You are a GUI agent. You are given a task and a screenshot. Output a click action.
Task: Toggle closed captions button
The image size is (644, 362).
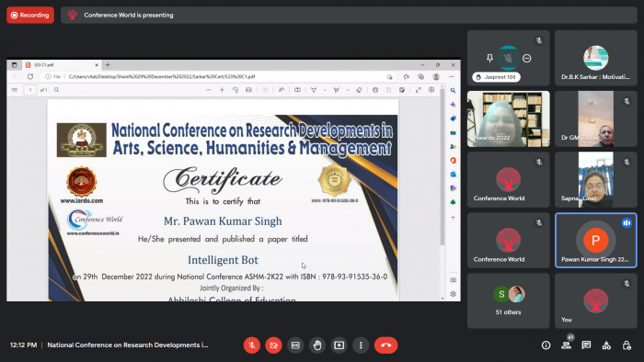pyautogui.click(x=295, y=345)
